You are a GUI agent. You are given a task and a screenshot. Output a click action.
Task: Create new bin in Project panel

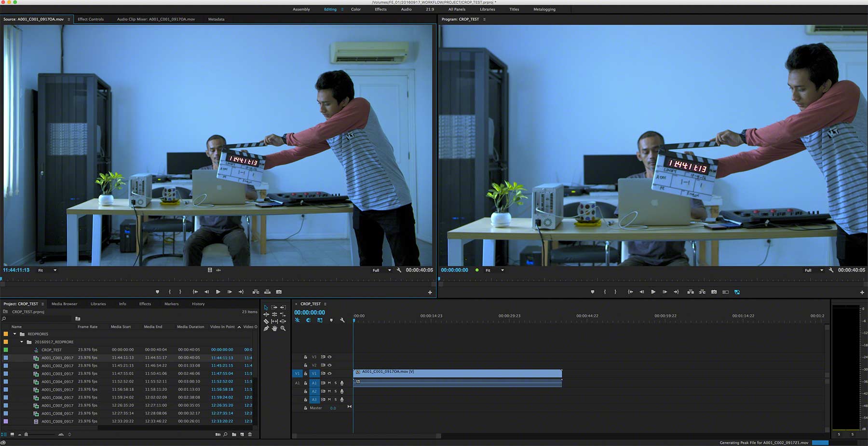(234, 434)
